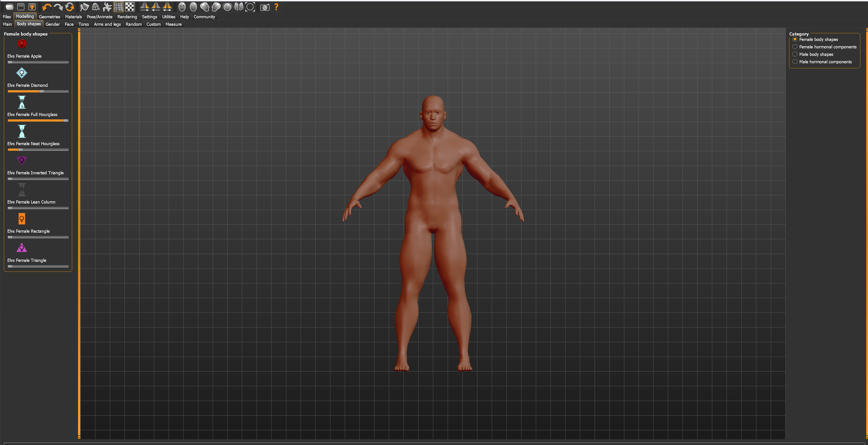Click the Undo arrow icon
This screenshot has width=868, height=445.
click(x=47, y=7)
